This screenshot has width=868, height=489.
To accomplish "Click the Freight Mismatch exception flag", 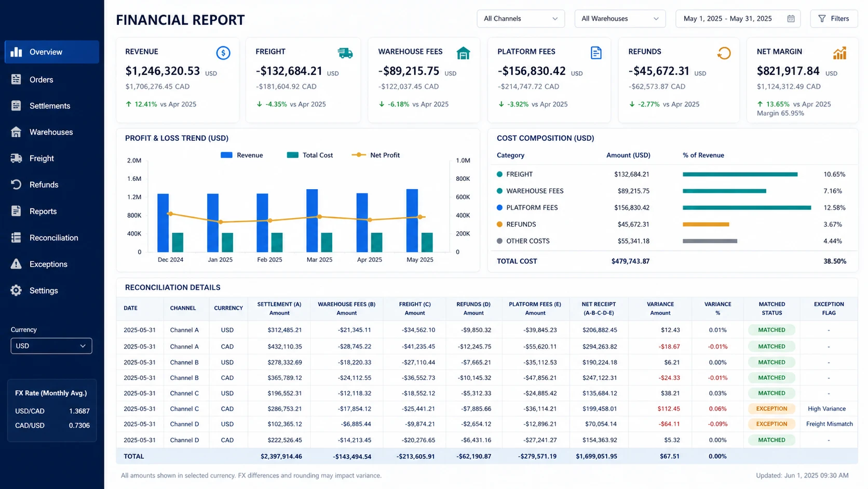I will [x=829, y=424].
